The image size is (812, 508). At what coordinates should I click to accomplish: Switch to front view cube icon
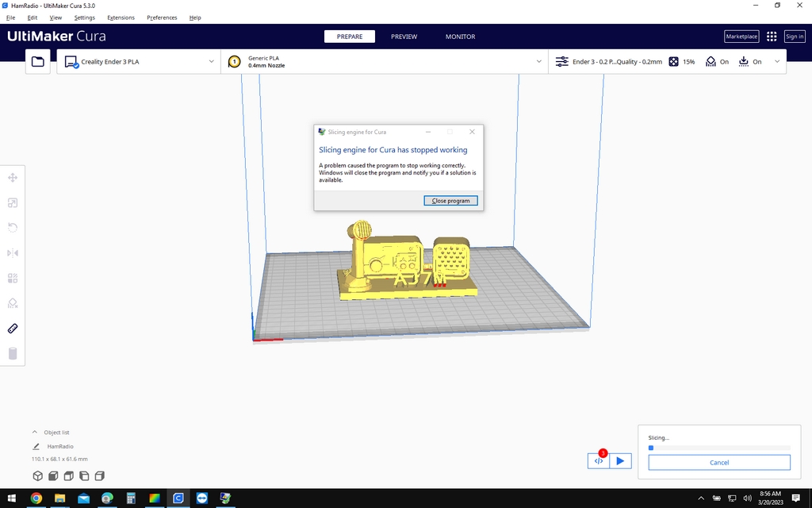[53, 476]
